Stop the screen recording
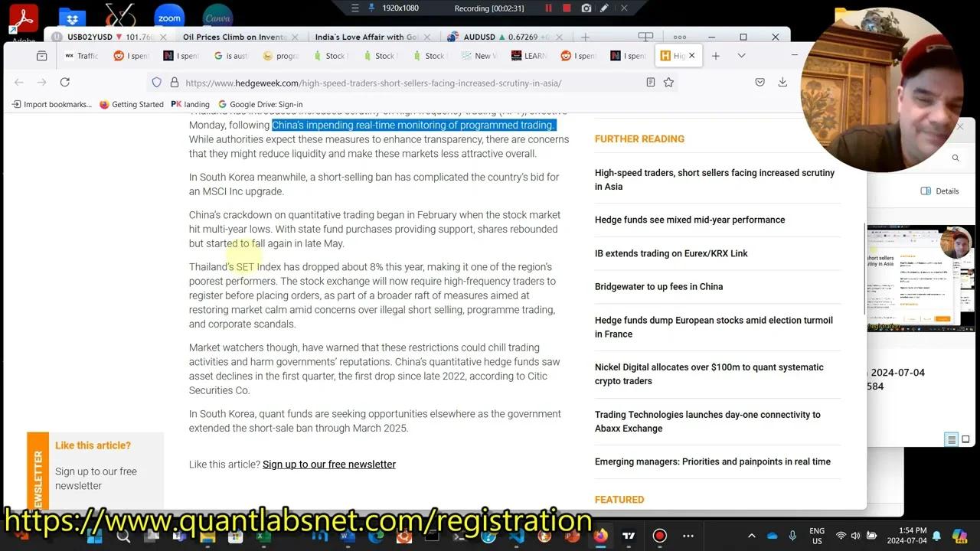Screen dimensions: 980x551 click(567, 8)
